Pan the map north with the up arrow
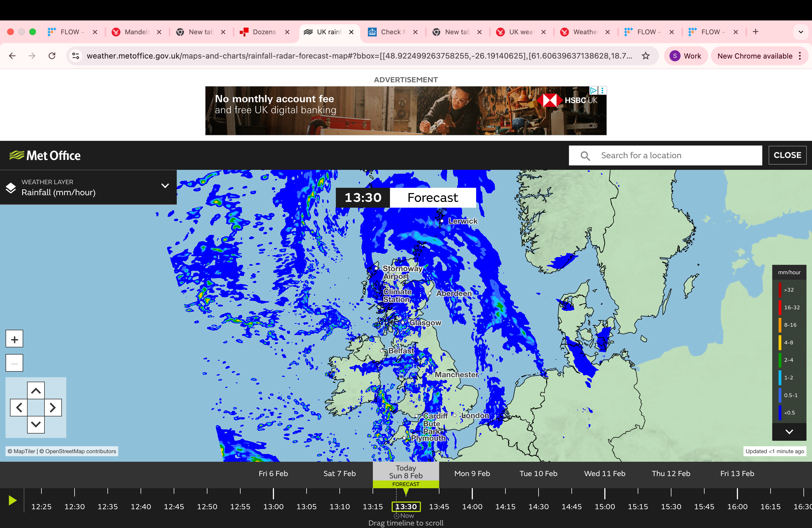 tap(36, 391)
